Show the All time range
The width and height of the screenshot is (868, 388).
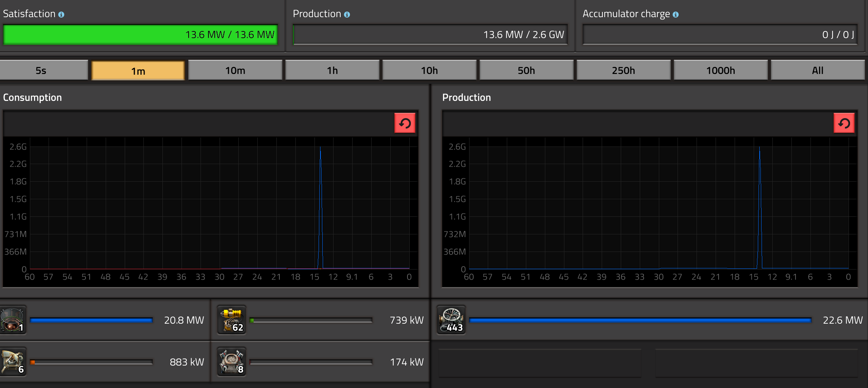(x=818, y=70)
